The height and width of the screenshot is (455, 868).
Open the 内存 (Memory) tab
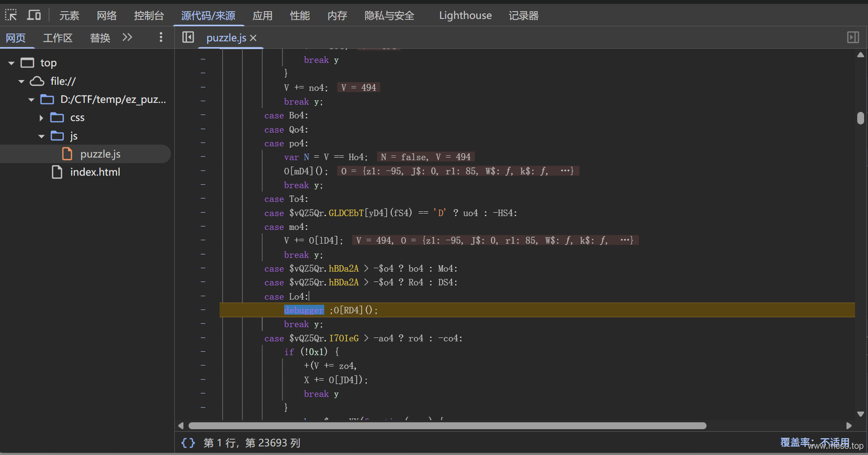coord(337,16)
